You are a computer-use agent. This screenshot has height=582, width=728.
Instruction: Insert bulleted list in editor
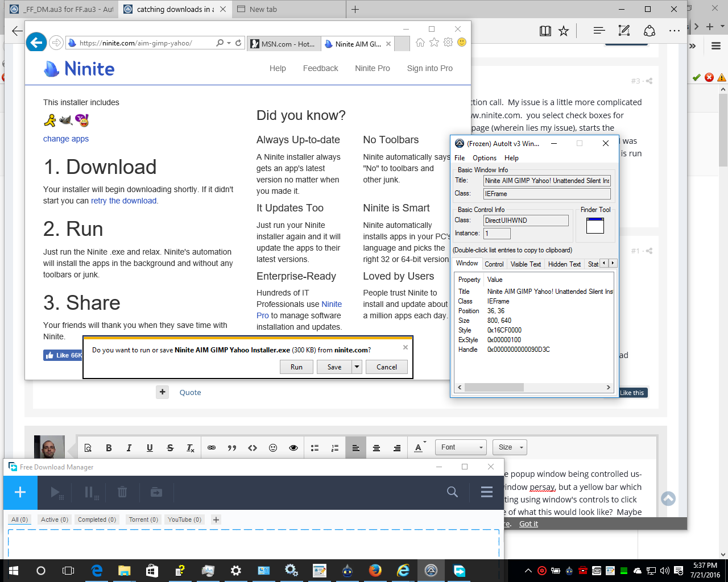click(315, 448)
